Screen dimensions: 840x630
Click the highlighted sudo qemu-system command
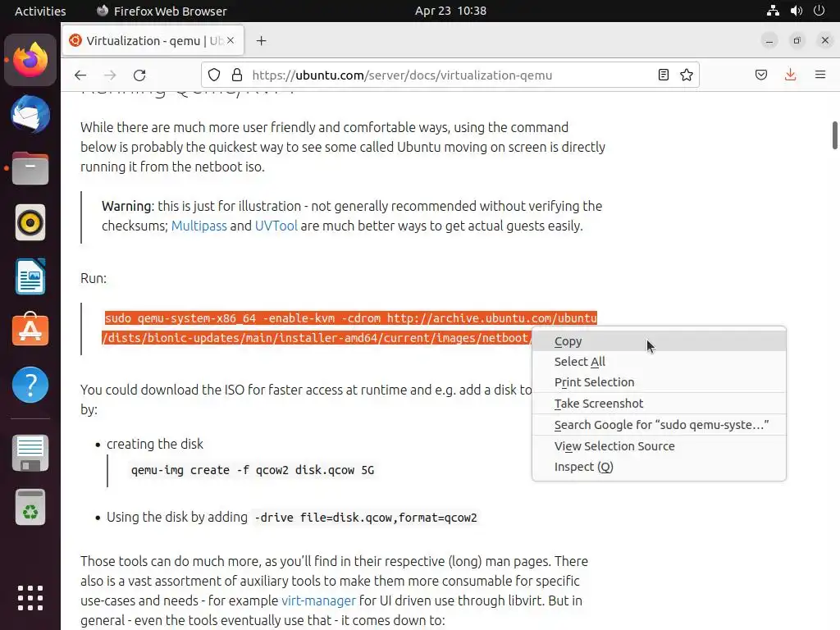pyautogui.click(x=350, y=328)
